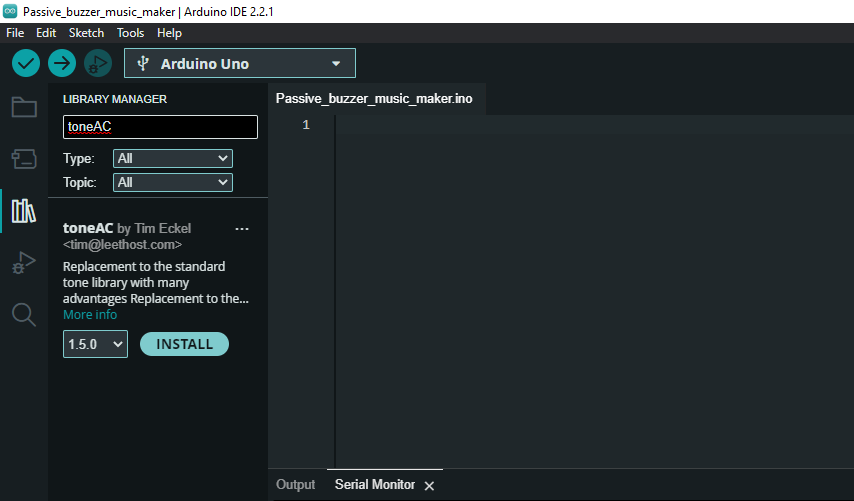The image size is (854, 501).
Task: Open toneAC library options (three dots)
Action: click(242, 229)
